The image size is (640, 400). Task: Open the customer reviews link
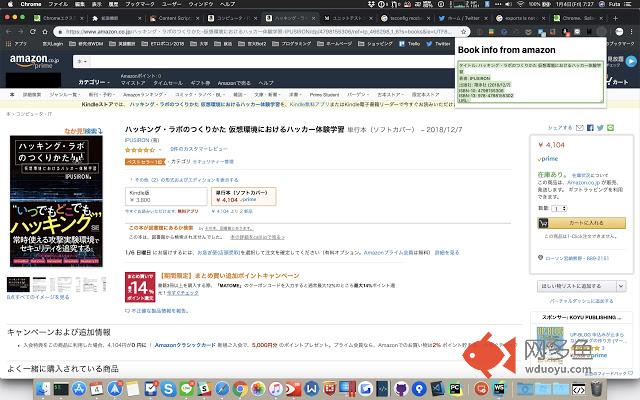198,149
